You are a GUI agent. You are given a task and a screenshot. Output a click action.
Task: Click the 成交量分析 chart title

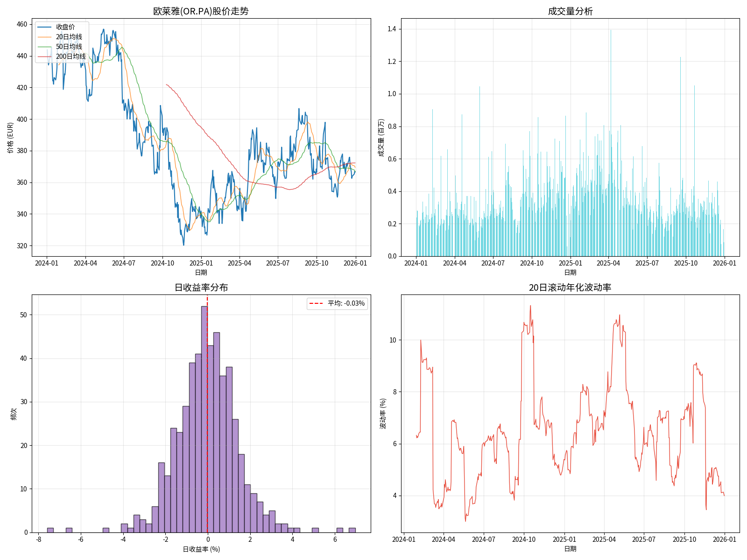570,11
